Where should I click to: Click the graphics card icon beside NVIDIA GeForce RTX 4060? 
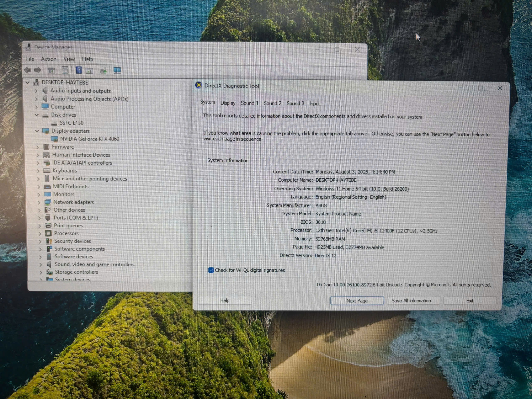[x=54, y=139]
